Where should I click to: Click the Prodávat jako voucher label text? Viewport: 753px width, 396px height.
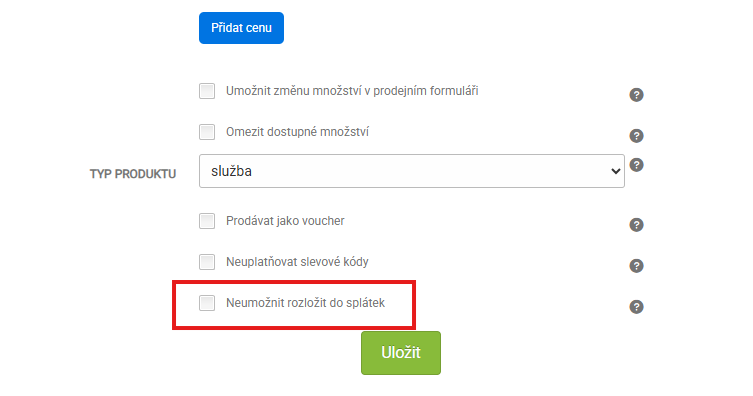pos(285,221)
